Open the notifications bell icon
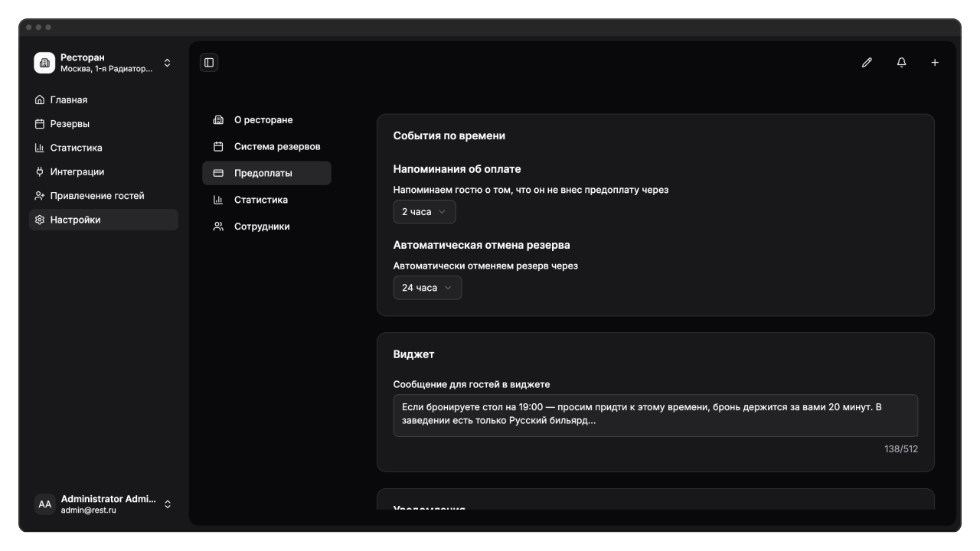The width and height of the screenshot is (980, 551). click(901, 63)
